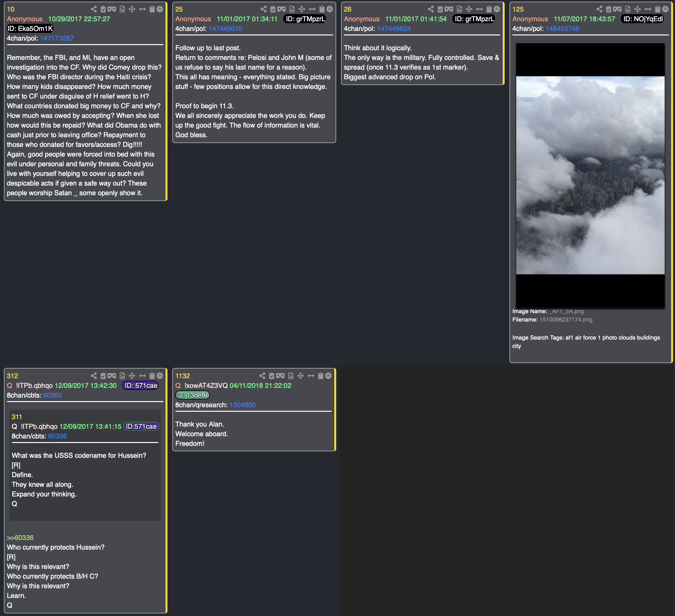Open nested post 311 link 60336

point(57,436)
